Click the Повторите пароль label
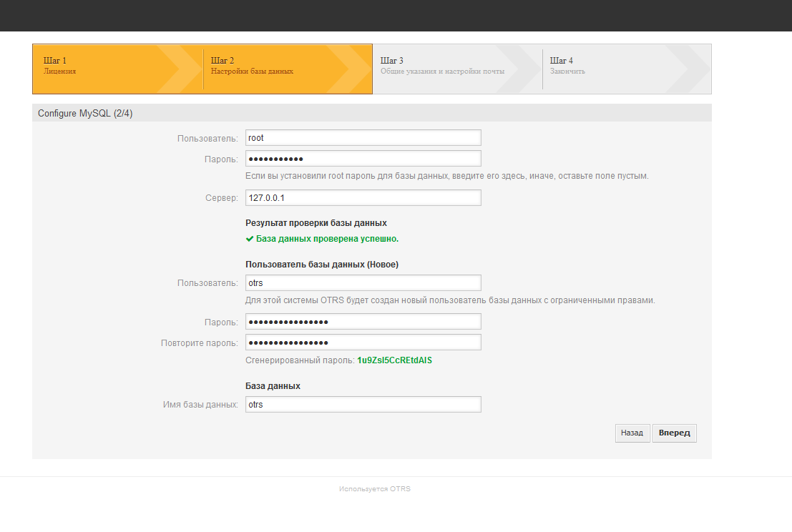Viewport: 792px width, 532px height. point(200,343)
